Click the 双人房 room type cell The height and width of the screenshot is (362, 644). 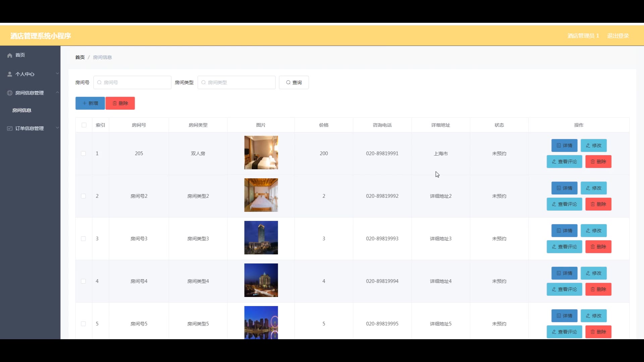[x=198, y=154]
